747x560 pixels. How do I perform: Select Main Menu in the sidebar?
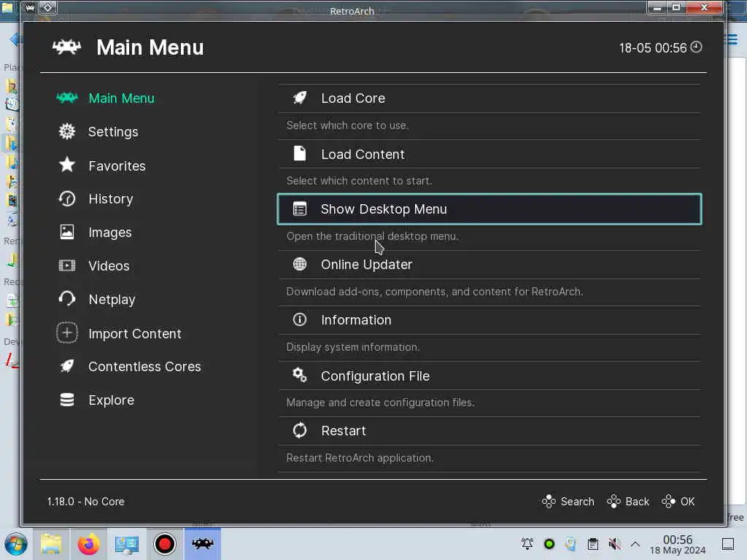pyautogui.click(x=122, y=98)
